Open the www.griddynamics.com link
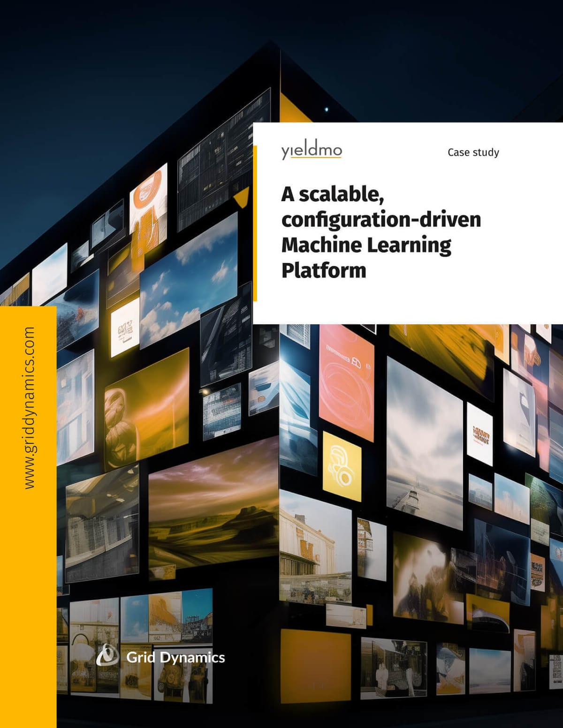Screen dimensions: 563x728 29,408
